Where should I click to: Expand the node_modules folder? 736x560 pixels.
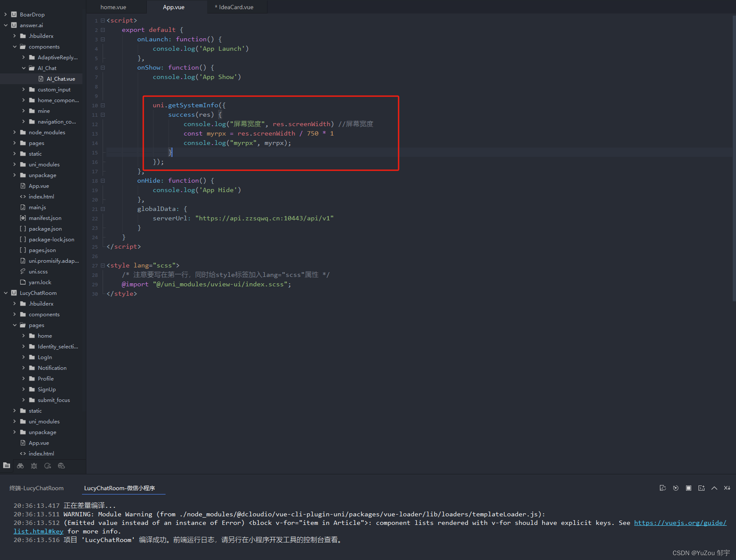[x=14, y=132]
